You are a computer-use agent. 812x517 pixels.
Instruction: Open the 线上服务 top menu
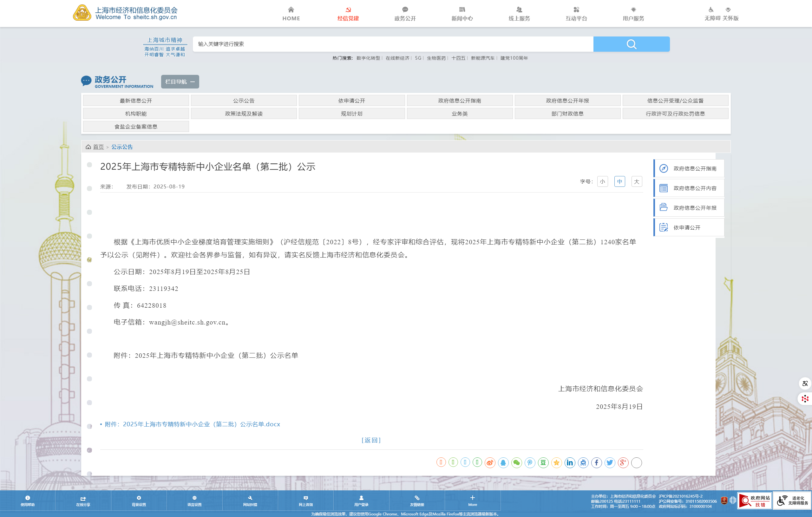(x=519, y=14)
